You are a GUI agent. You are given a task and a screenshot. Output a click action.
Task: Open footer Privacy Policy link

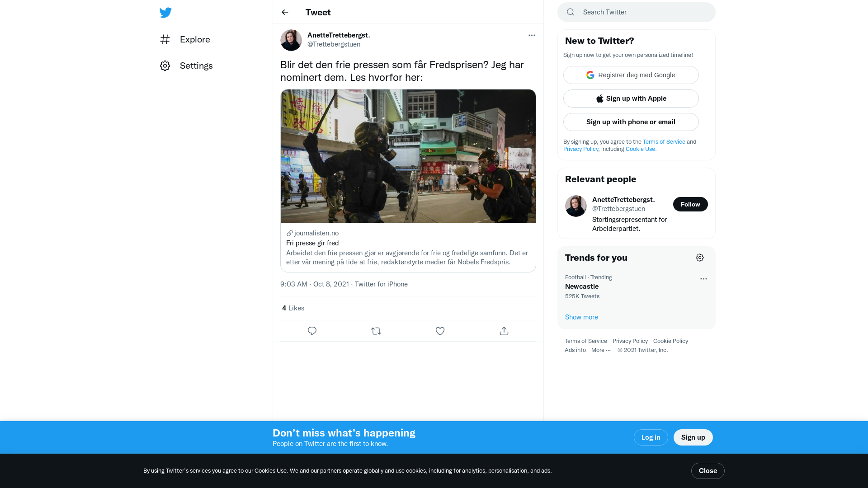[630, 341]
